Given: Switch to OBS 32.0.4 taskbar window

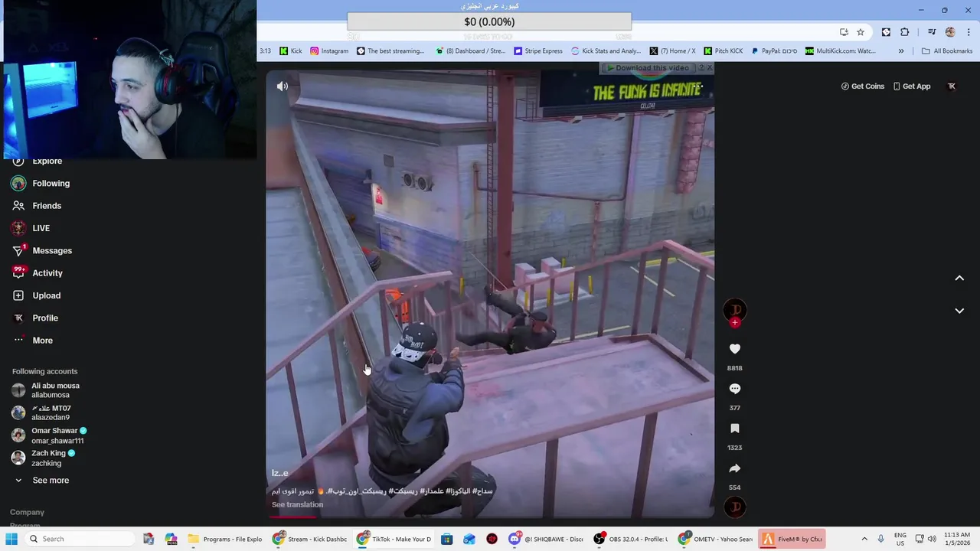Looking at the screenshot, I should click(631, 539).
